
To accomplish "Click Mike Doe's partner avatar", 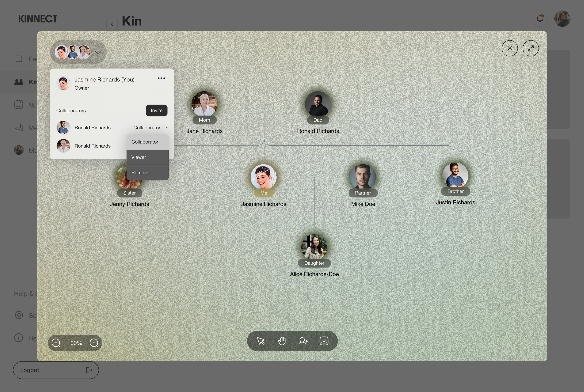I will coord(363,177).
